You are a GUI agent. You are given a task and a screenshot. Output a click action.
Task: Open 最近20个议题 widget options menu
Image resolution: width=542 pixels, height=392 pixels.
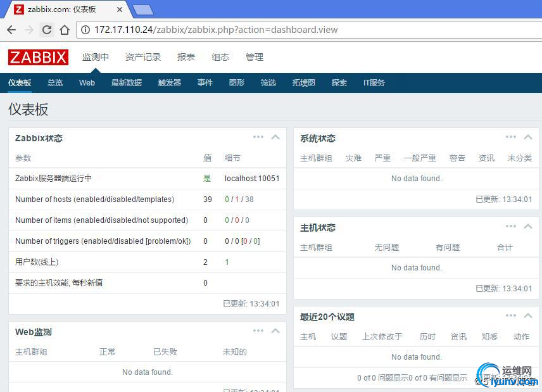coord(511,315)
